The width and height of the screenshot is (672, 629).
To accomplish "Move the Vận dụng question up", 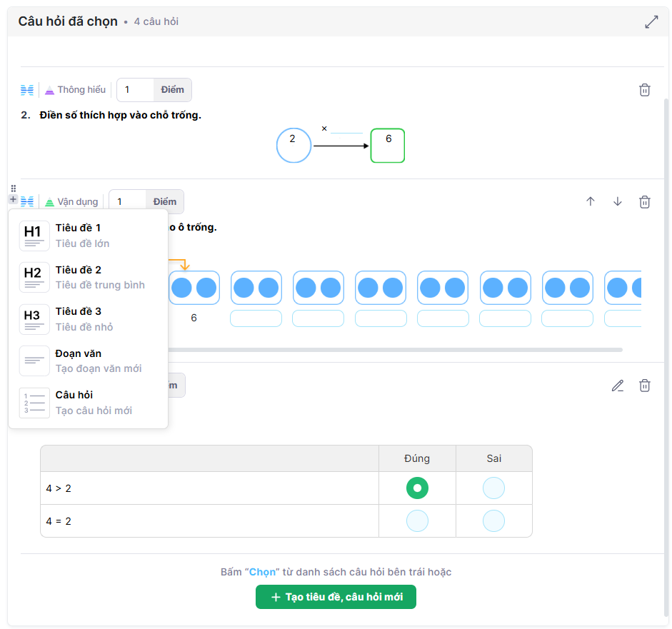I will pos(590,202).
